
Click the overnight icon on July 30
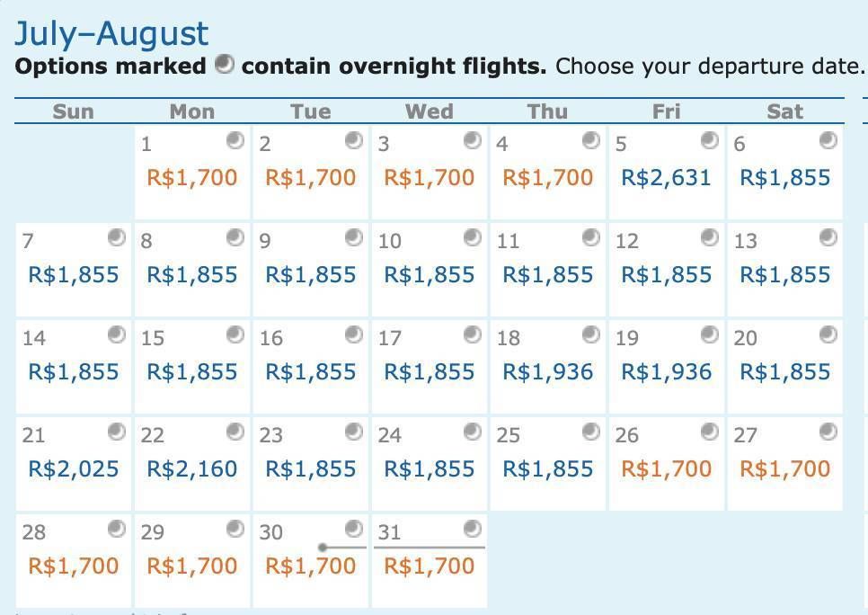click(354, 529)
